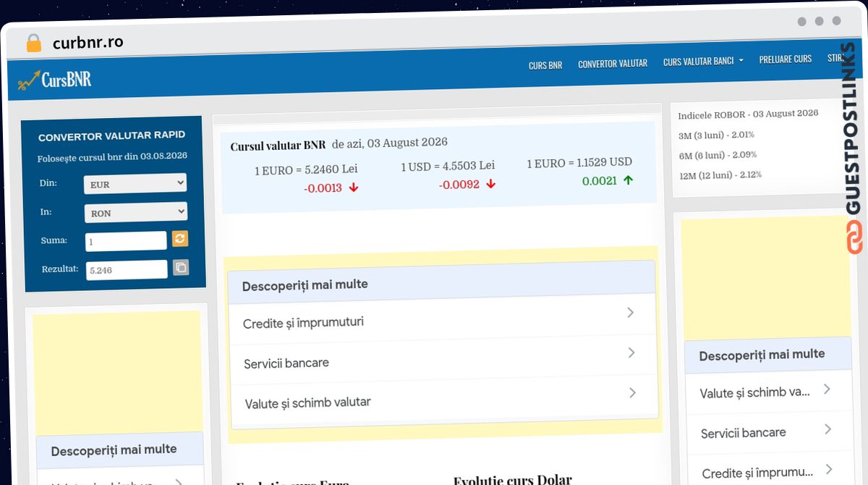Image resolution: width=868 pixels, height=485 pixels.
Task: Click the 3M (3 luni) - 2.01% ROBOR line
Action: [x=716, y=135]
